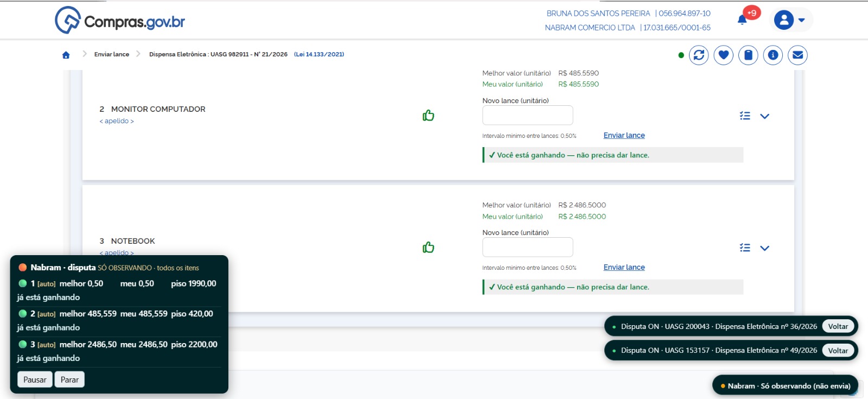
Task: Click user name BRUNA DOS SANTOS PEREIRA
Action: point(598,14)
